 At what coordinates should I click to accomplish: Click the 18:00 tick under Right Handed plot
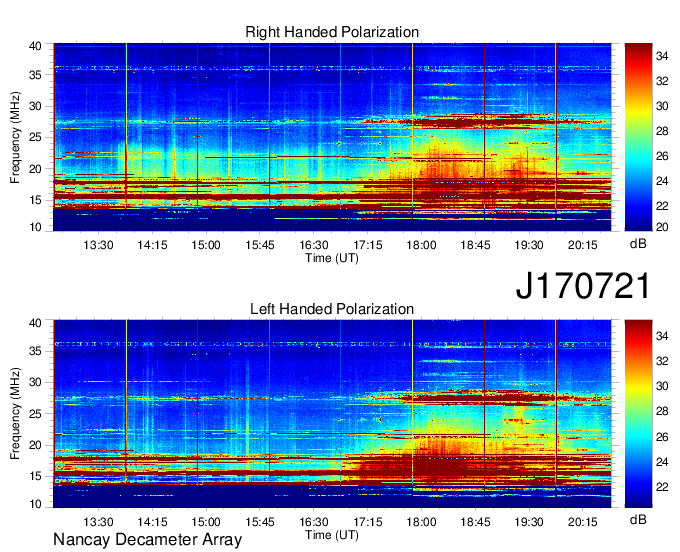click(422, 245)
